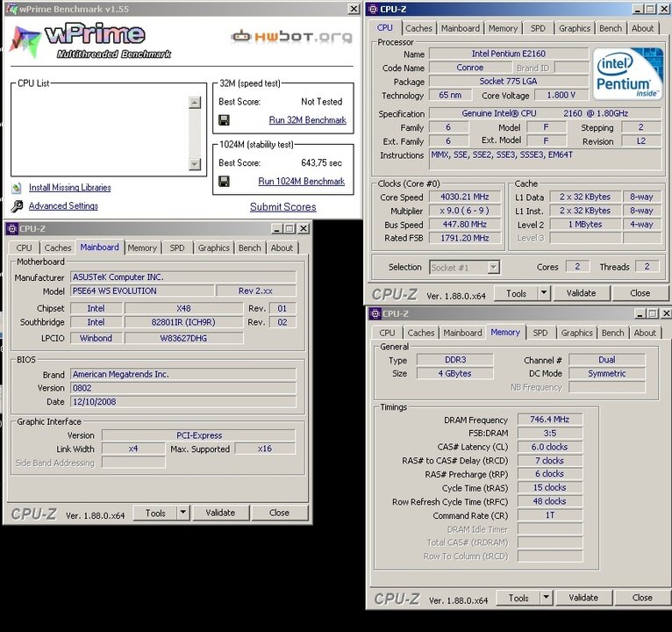Click the HWBOT.org logo in wPrime
This screenshot has height=632, width=672.
coord(291,37)
